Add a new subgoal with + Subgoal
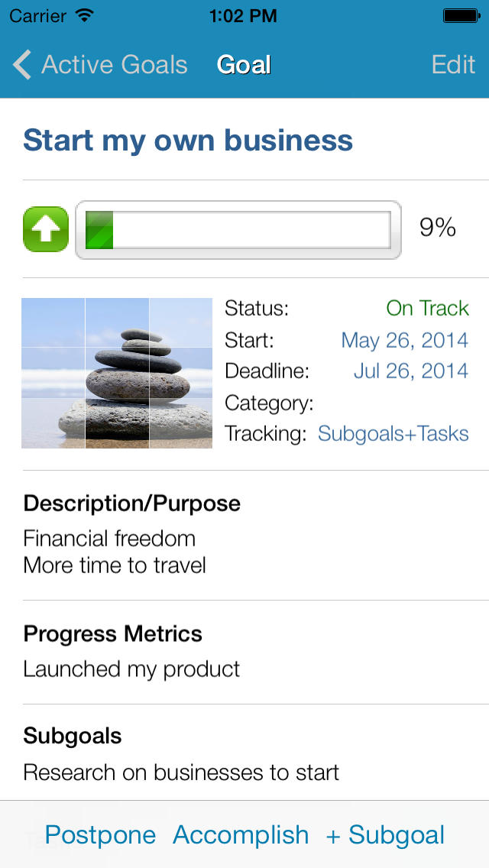 (385, 835)
